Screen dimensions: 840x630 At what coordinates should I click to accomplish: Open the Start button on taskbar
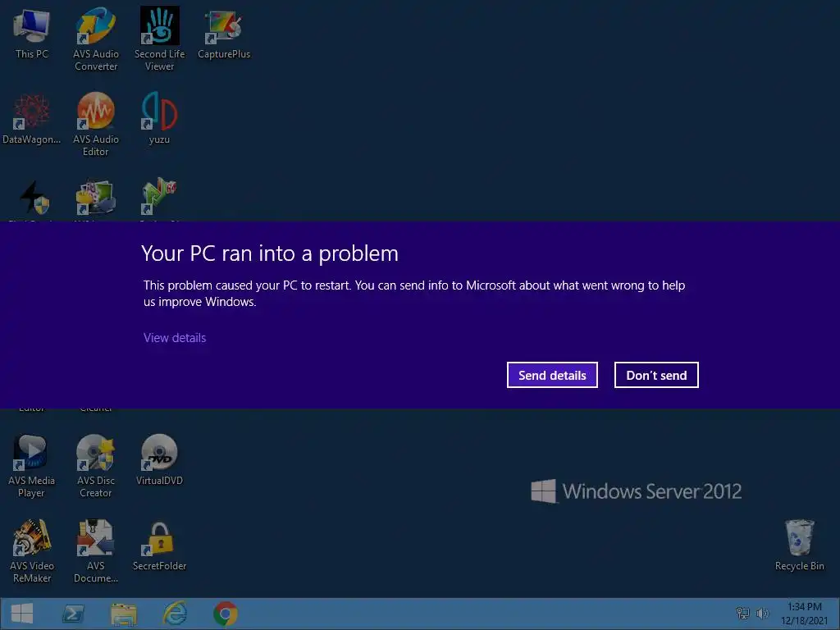(22, 614)
